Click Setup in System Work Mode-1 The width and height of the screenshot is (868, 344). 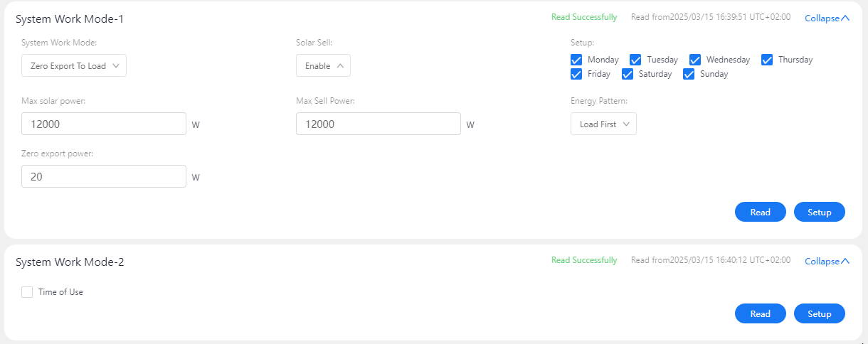click(x=820, y=212)
